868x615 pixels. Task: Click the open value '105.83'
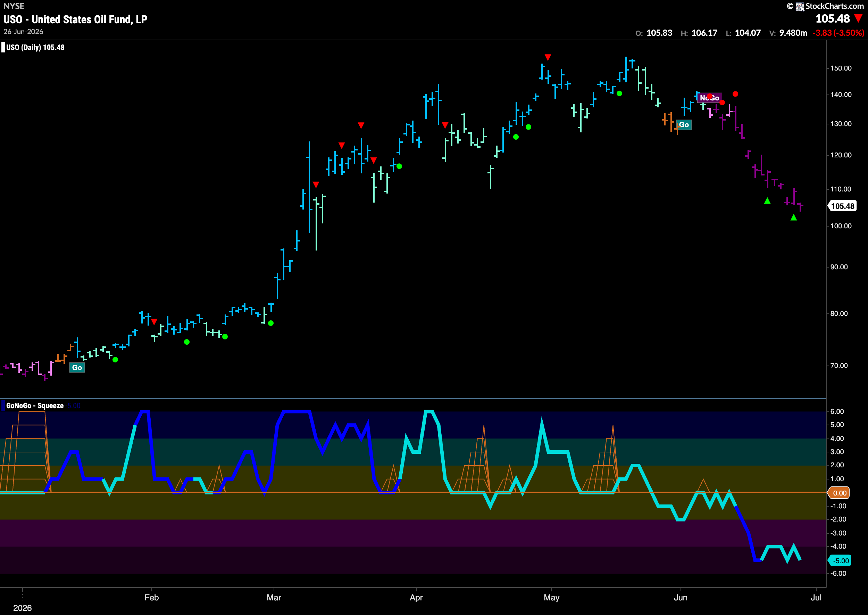(x=659, y=33)
